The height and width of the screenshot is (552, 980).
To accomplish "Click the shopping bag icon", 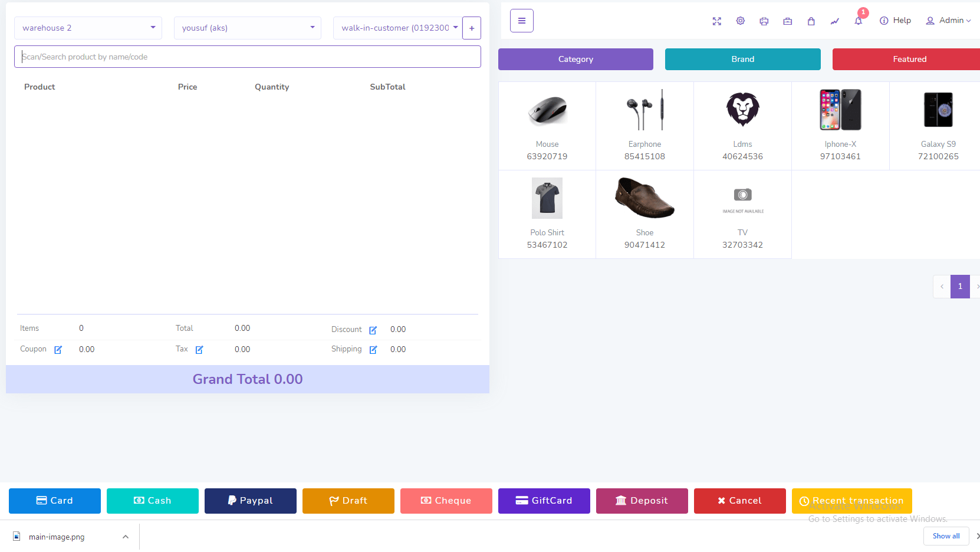I will click(811, 21).
